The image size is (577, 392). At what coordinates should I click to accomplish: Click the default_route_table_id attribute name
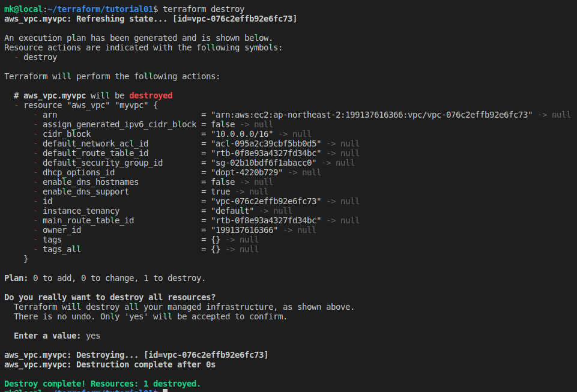click(95, 153)
